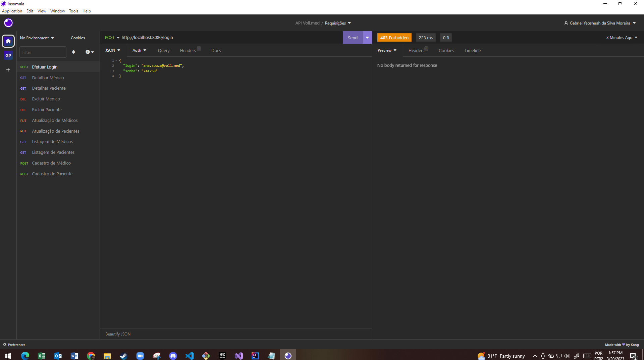Open Auth type dropdown
Screen dimensions: 644x360
(139, 50)
